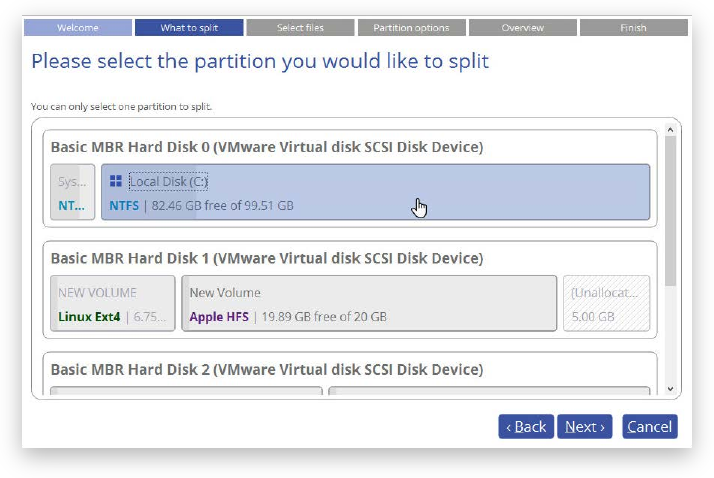Pick the New Volume Apple HFS partition
714x478 pixels.
click(x=368, y=304)
